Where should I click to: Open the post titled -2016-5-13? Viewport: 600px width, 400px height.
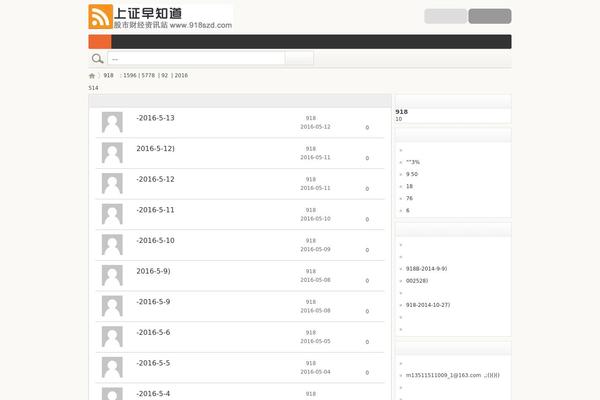tap(155, 118)
